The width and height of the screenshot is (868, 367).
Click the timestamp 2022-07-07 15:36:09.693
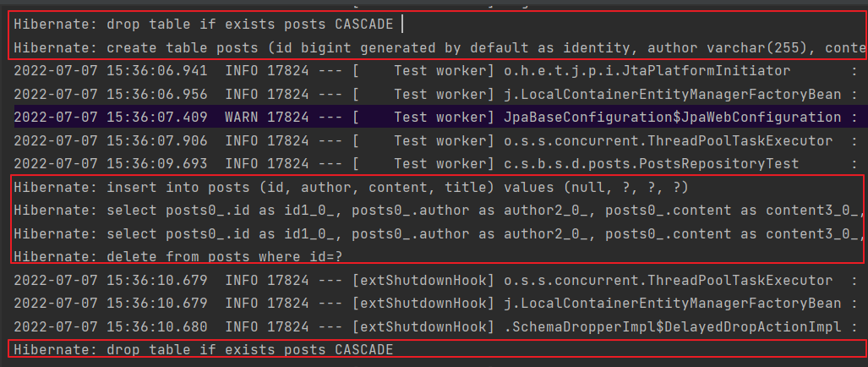click(x=111, y=164)
